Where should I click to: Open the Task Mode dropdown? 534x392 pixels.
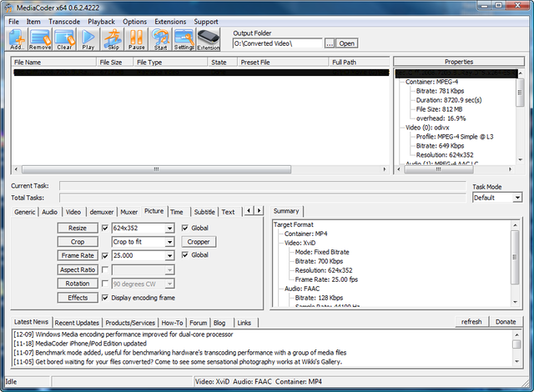coord(517,198)
